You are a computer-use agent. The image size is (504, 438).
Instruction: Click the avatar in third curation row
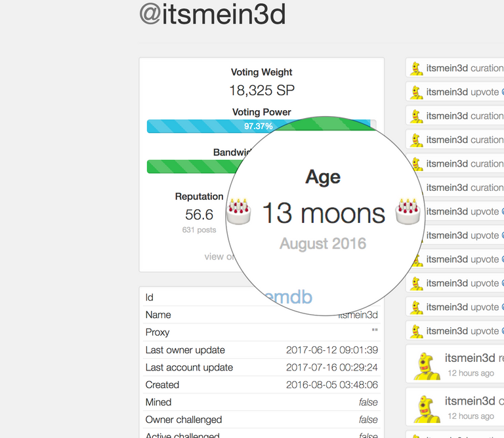[x=416, y=140]
